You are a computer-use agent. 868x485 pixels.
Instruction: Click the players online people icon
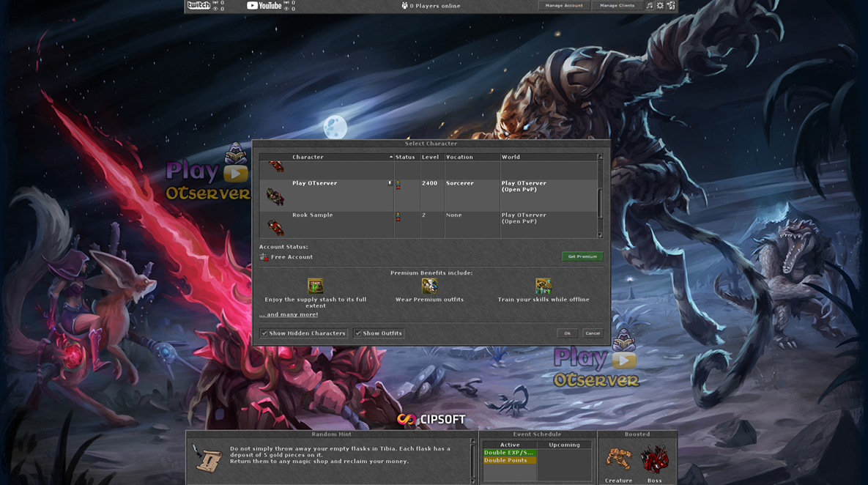point(404,6)
